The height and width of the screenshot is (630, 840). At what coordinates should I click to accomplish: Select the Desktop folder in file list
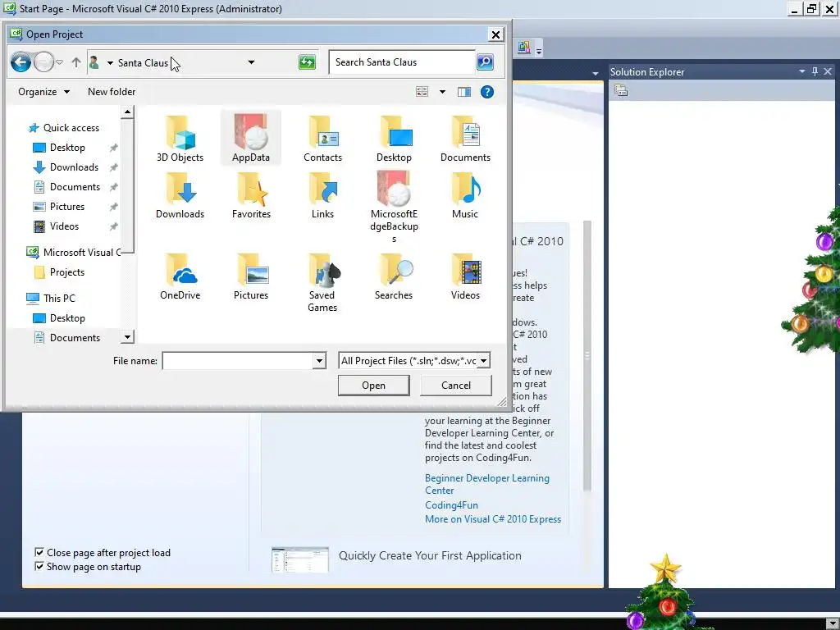[x=394, y=138]
